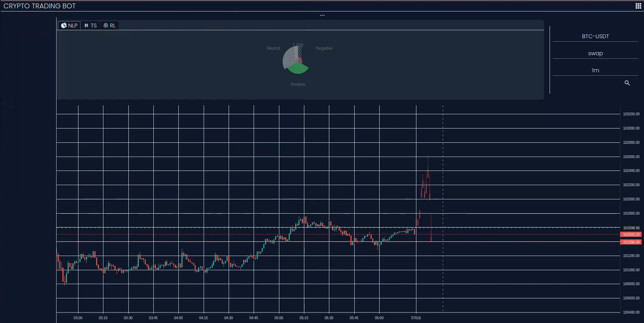Open the 1m timeframe selector

(x=595, y=71)
